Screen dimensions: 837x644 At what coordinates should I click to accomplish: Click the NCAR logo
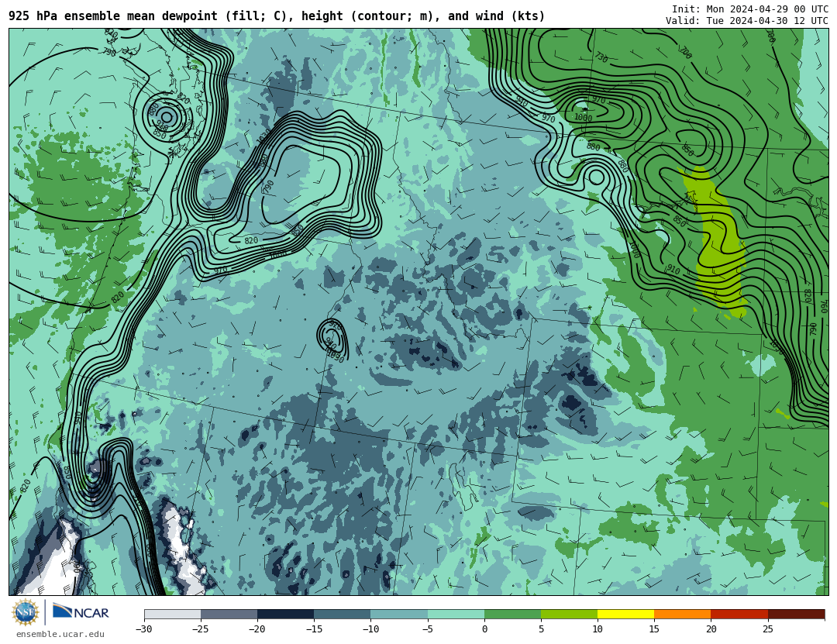tap(81, 611)
